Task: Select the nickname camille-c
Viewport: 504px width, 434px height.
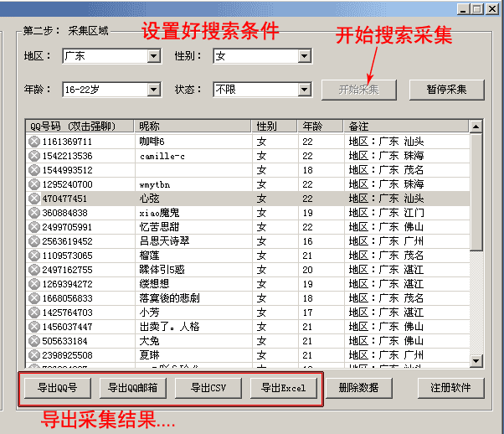Action: 162,156
